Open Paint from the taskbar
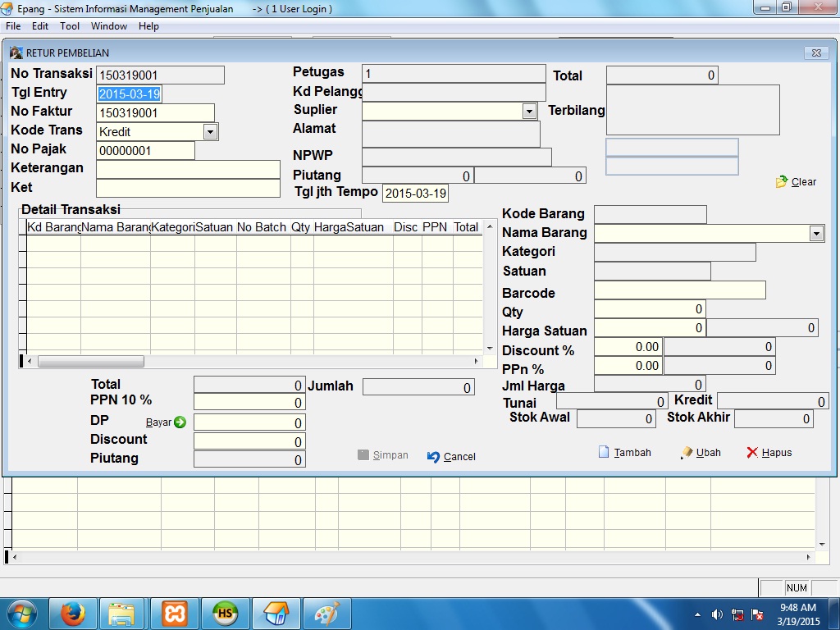This screenshot has width=840, height=630. [x=327, y=613]
